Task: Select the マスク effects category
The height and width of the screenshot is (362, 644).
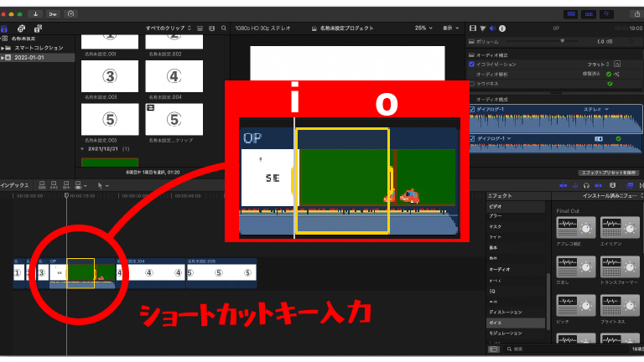Action: (x=496, y=226)
